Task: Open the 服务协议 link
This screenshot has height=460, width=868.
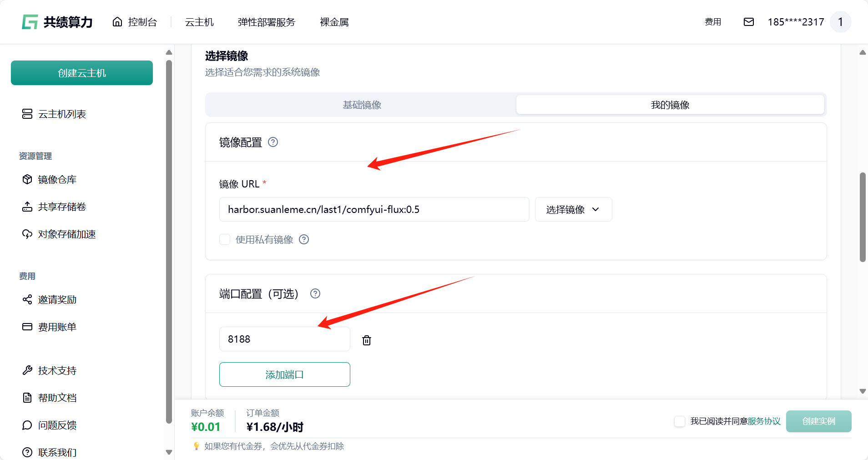Action: (764, 421)
